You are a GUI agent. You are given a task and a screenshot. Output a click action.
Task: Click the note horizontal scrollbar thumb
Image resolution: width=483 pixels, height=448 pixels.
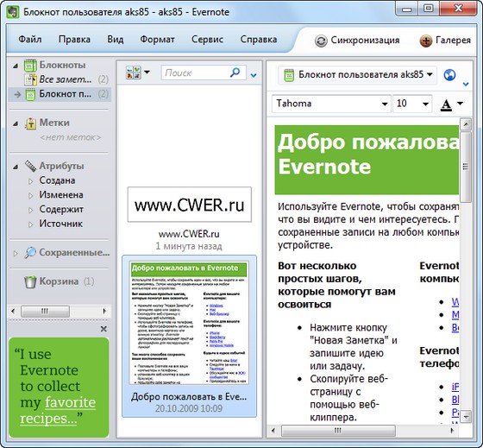click(338, 431)
